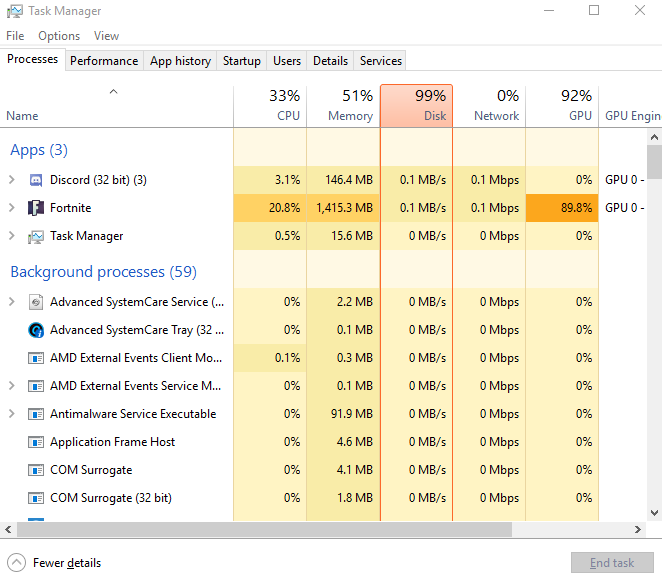The width and height of the screenshot is (662, 583).
Task: Click the Advanced SystemCare Tray icon
Action: [36, 330]
